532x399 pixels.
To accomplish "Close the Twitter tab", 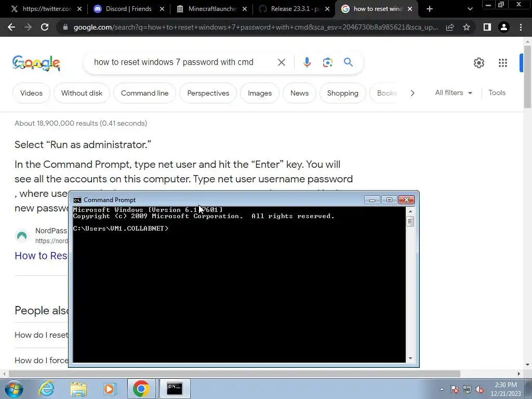I will pyautogui.click(x=79, y=9).
